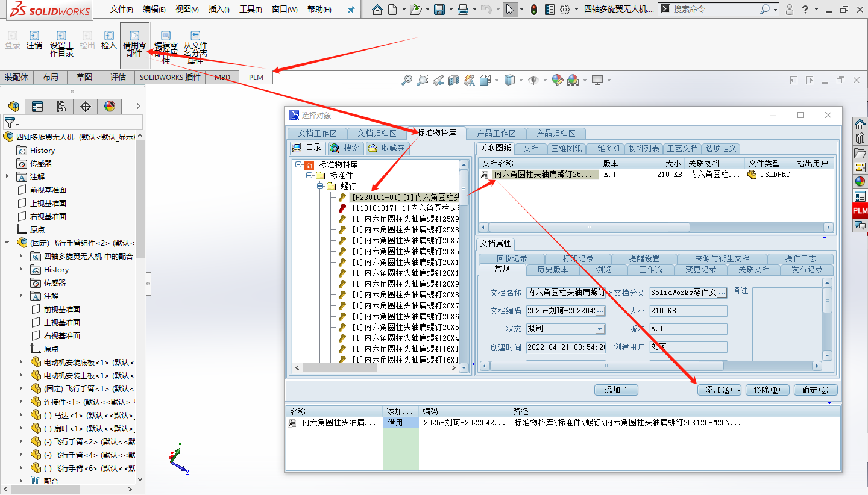Open the 文件(F) menu

point(122,10)
